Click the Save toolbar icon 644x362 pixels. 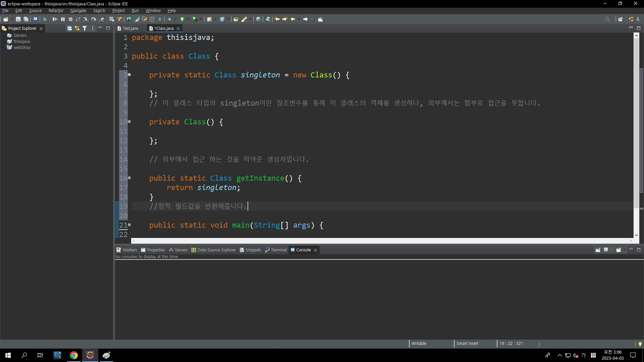pos(18,19)
